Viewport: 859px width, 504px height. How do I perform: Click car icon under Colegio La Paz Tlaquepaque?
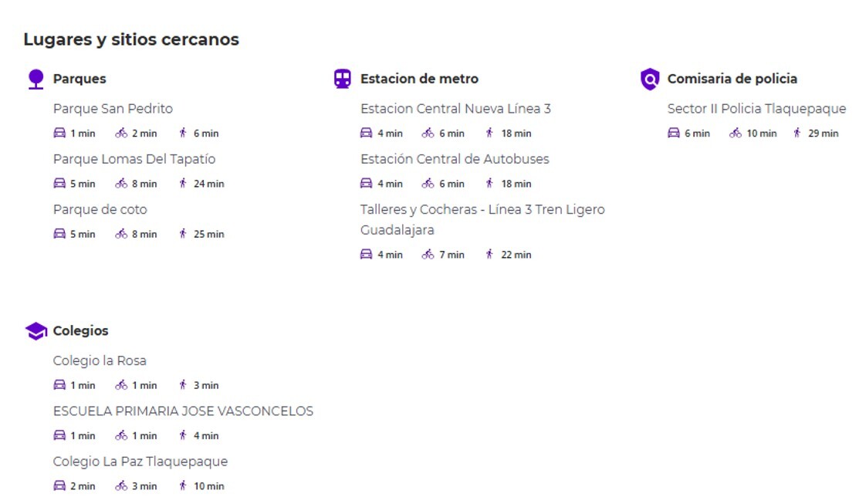59,486
